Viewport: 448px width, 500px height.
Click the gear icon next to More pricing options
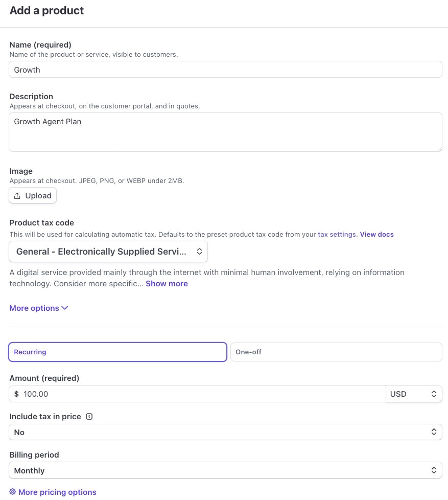pyautogui.click(x=13, y=492)
